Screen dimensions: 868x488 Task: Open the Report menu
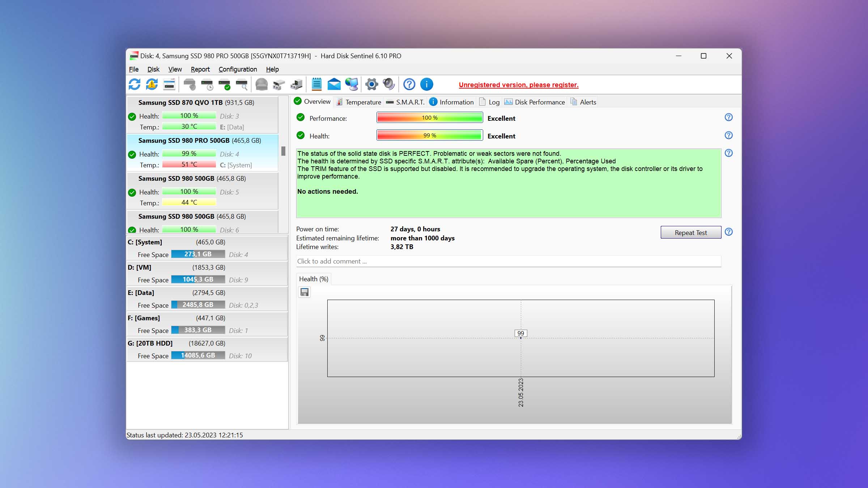pos(200,69)
